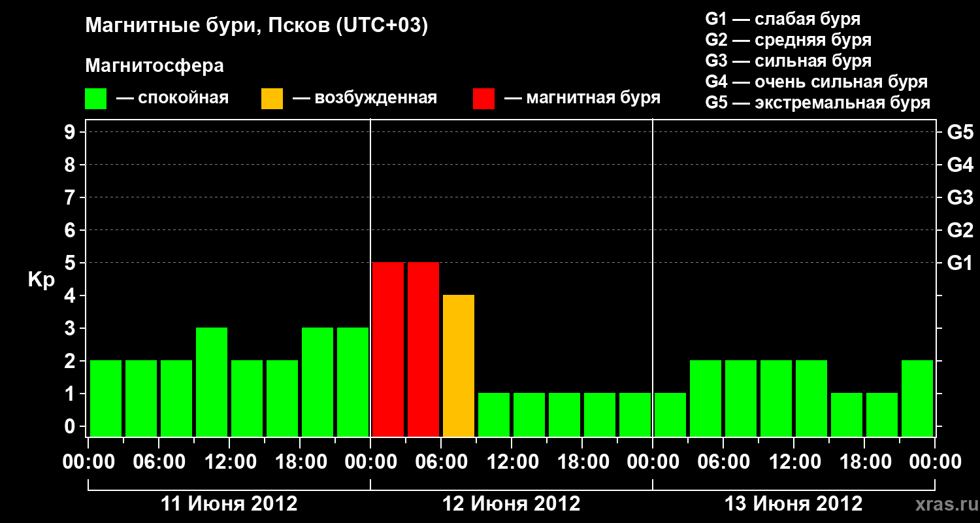Click the G2 tick label on right axis
980x523 pixels.
(960, 230)
